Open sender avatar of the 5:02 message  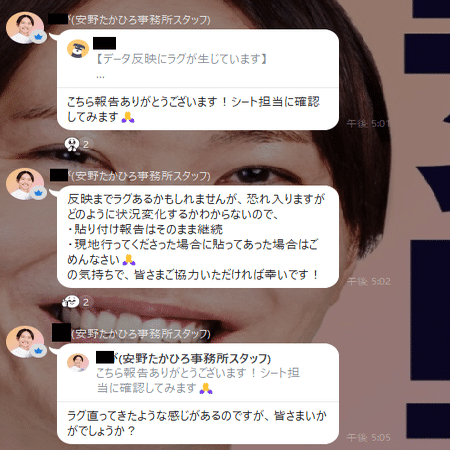[x=25, y=184]
